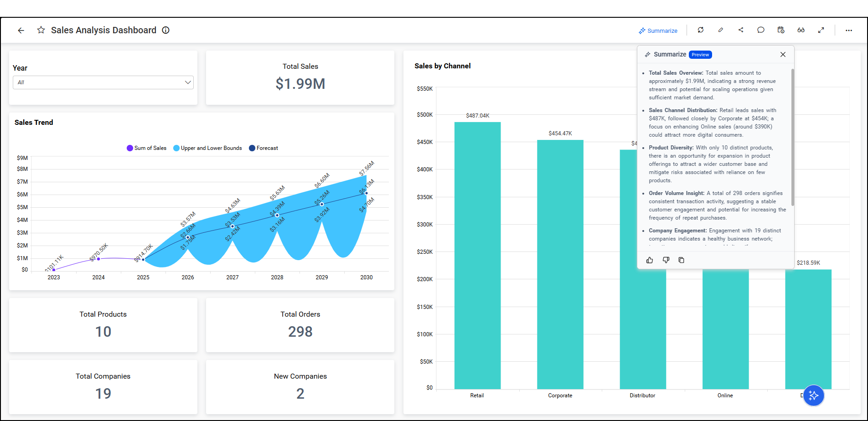The width and height of the screenshot is (868, 421).
Task: Like the summary with thumbs up
Action: (x=650, y=260)
